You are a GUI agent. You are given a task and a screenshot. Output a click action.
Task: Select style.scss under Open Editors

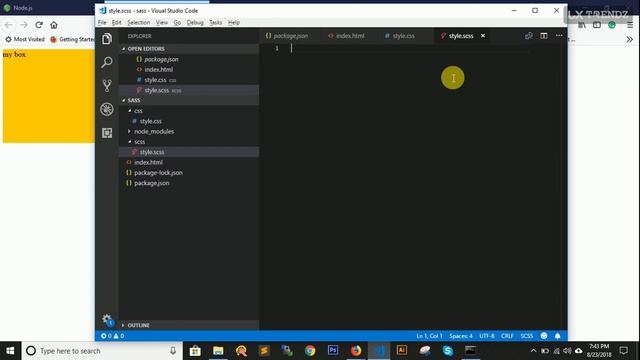[x=189, y=90]
